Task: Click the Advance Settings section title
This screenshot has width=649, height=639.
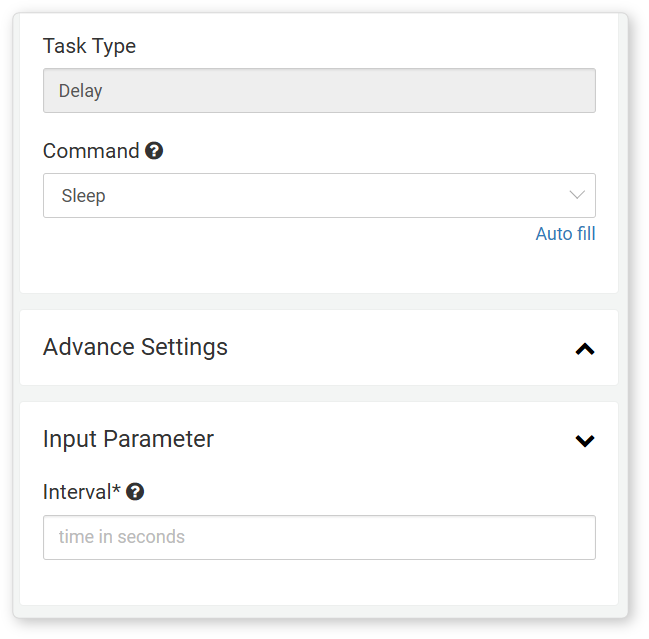Action: 135,347
